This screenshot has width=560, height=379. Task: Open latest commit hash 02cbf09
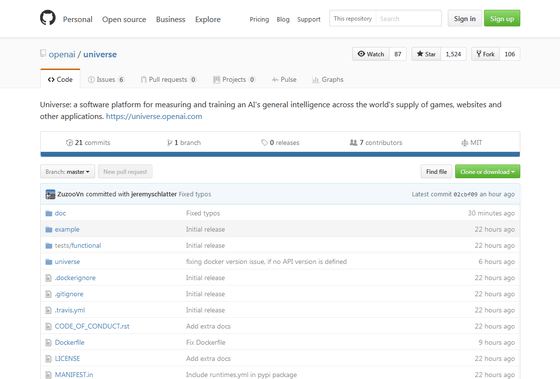pos(465,194)
